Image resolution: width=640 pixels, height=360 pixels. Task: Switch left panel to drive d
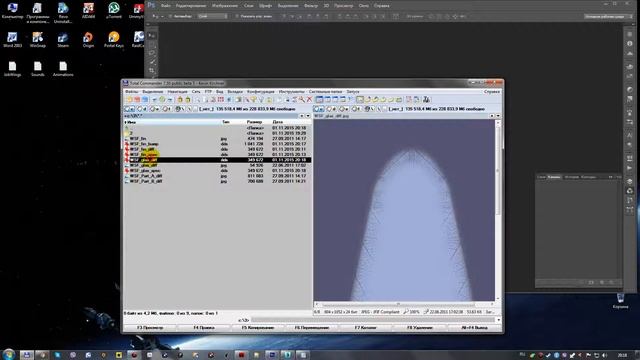click(x=142, y=109)
